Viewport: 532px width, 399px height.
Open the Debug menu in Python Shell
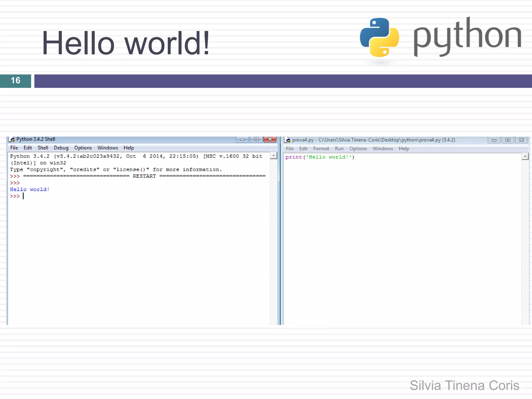[61, 148]
